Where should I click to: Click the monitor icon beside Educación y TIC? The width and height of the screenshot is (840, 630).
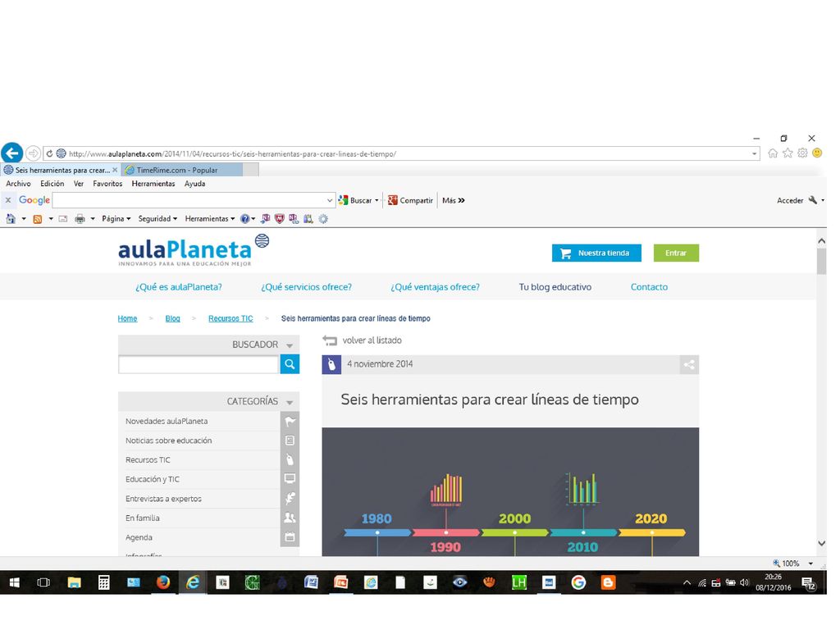tap(290, 479)
